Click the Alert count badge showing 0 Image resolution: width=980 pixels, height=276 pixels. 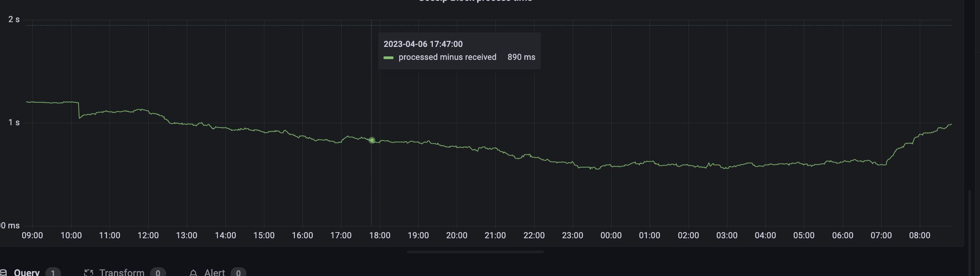click(x=239, y=273)
